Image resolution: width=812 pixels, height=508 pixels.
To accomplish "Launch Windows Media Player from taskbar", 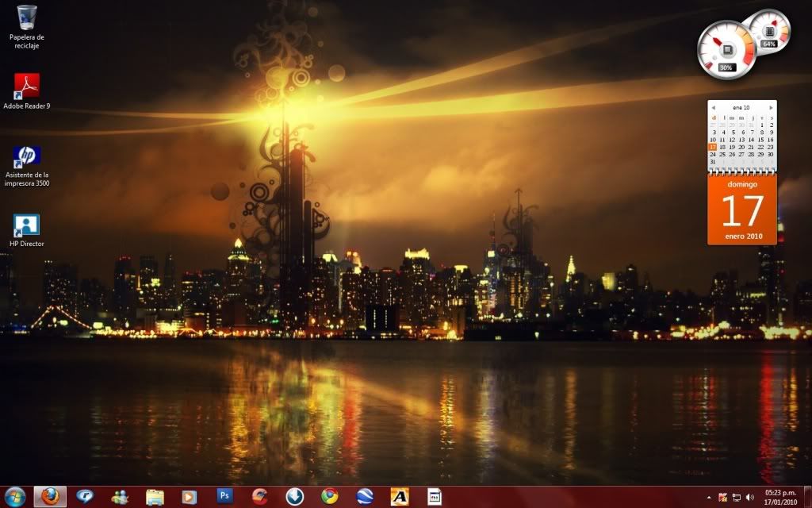I will 189,496.
